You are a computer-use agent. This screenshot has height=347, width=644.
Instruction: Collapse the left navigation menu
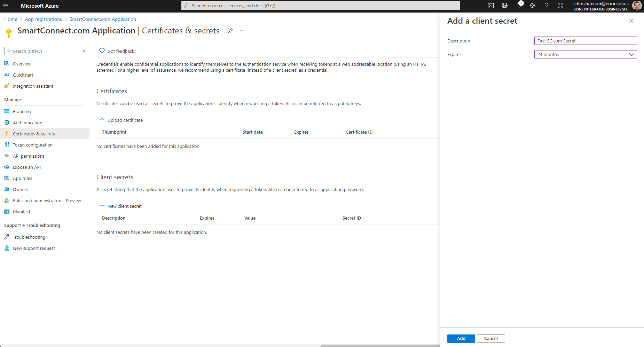pyautogui.click(x=84, y=51)
